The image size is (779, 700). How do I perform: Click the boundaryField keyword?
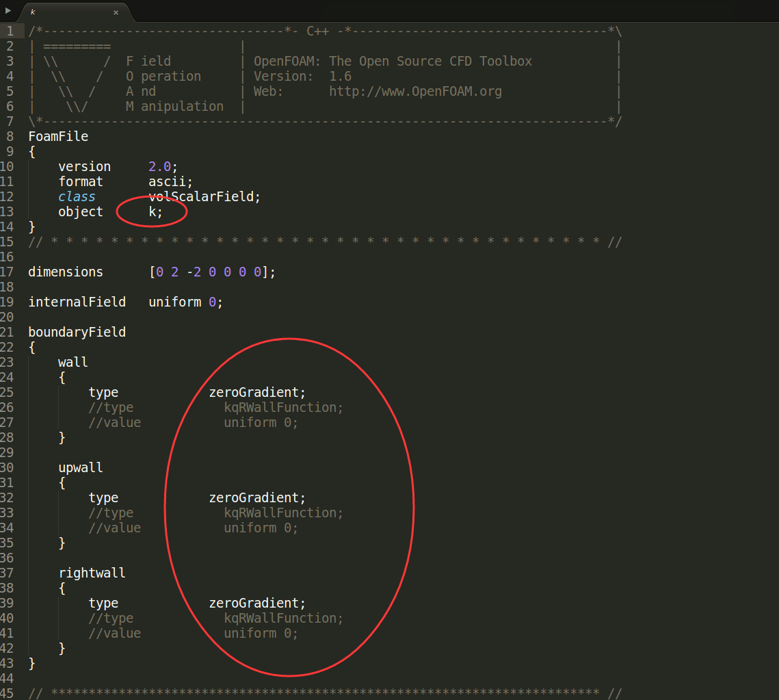coord(77,332)
